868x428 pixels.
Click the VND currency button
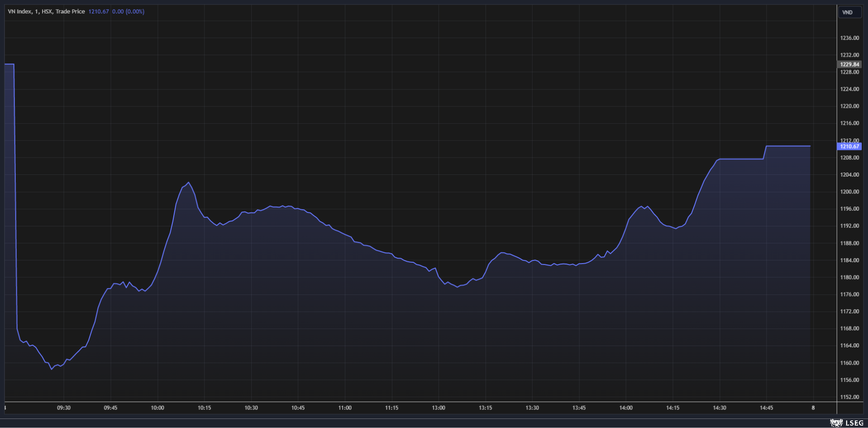pos(849,12)
